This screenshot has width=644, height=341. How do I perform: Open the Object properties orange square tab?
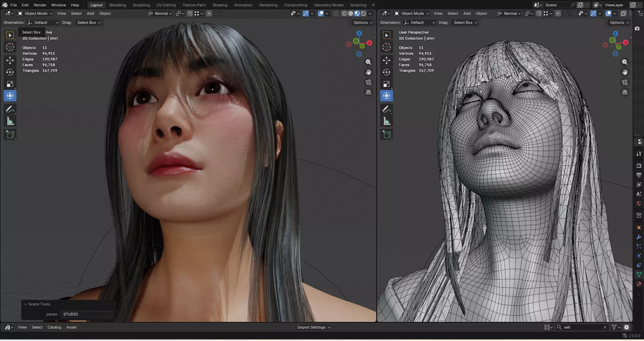pyautogui.click(x=639, y=228)
